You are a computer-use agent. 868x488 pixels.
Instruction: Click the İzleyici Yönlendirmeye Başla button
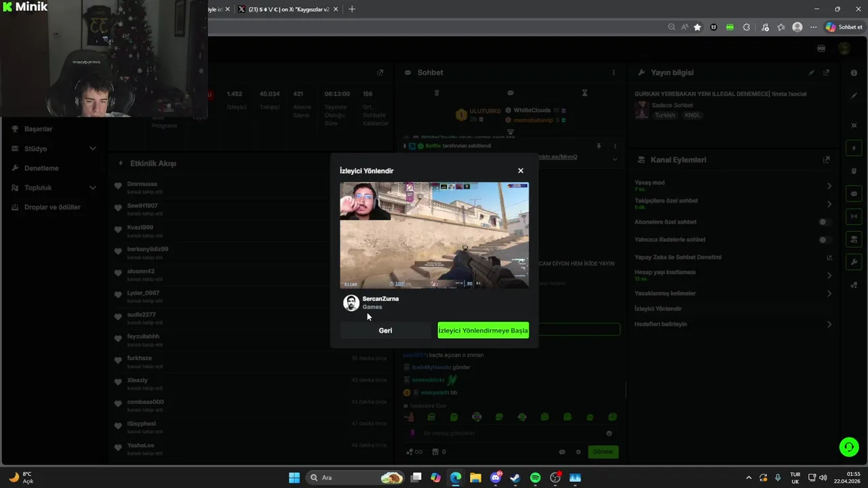click(483, 331)
